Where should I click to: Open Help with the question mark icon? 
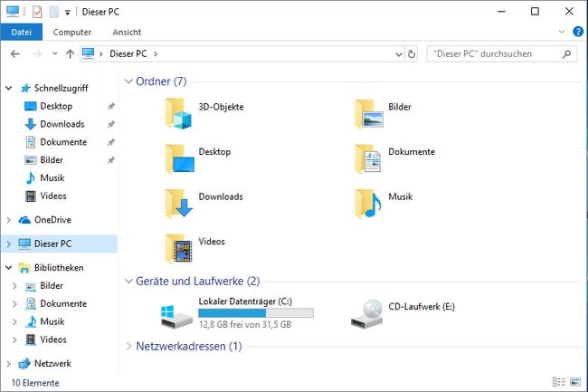pyautogui.click(x=578, y=32)
